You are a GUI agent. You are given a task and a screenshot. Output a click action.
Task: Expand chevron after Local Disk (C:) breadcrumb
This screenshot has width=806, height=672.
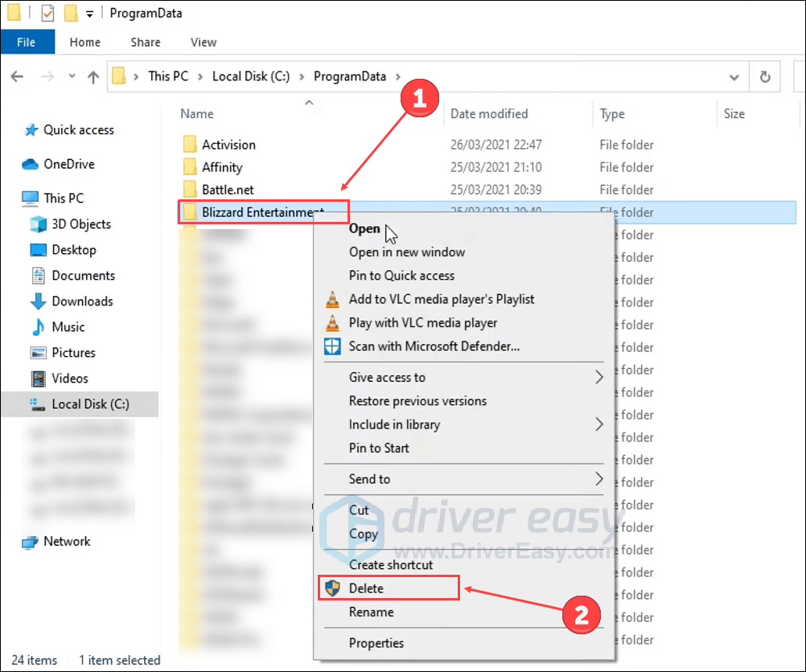pyautogui.click(x=302, y=76)
